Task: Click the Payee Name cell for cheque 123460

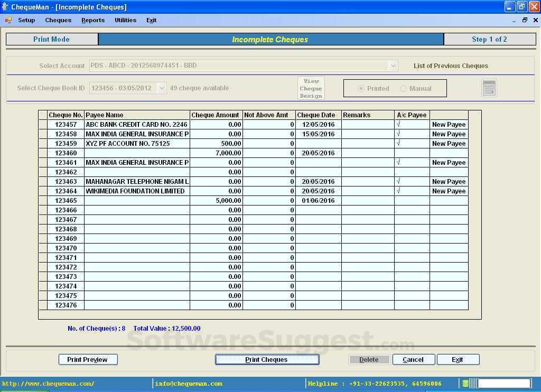Action: point(137,153)
